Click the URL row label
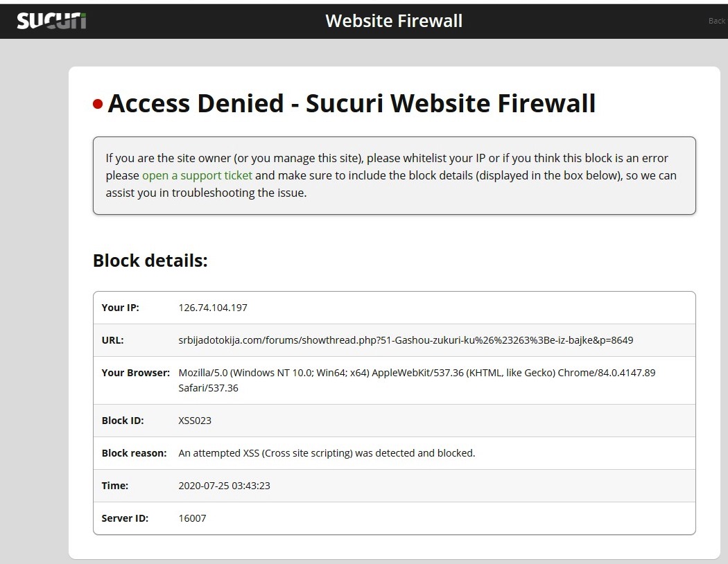 [x=113, y=340]
